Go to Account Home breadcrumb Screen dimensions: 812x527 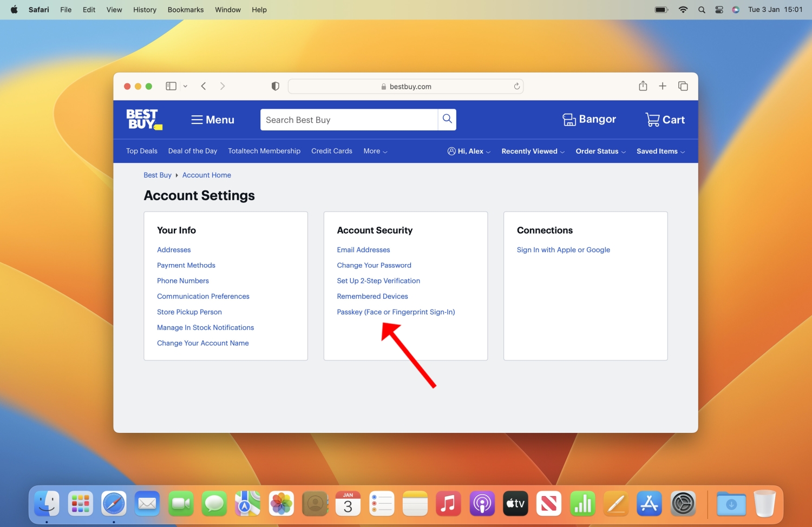click(207, 175)
